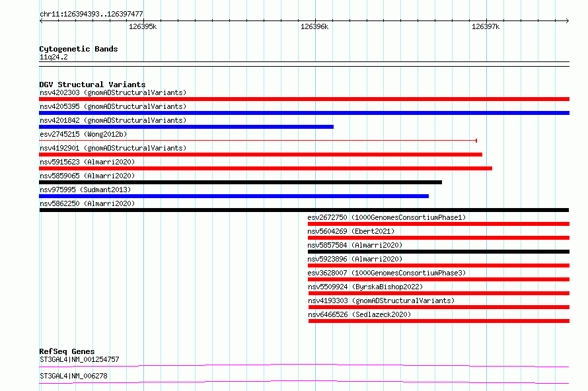Click the nsv6466526 Sedlazeck2020 red bar
The width and height of the screenshot is (588, 391).
(439, 321)
